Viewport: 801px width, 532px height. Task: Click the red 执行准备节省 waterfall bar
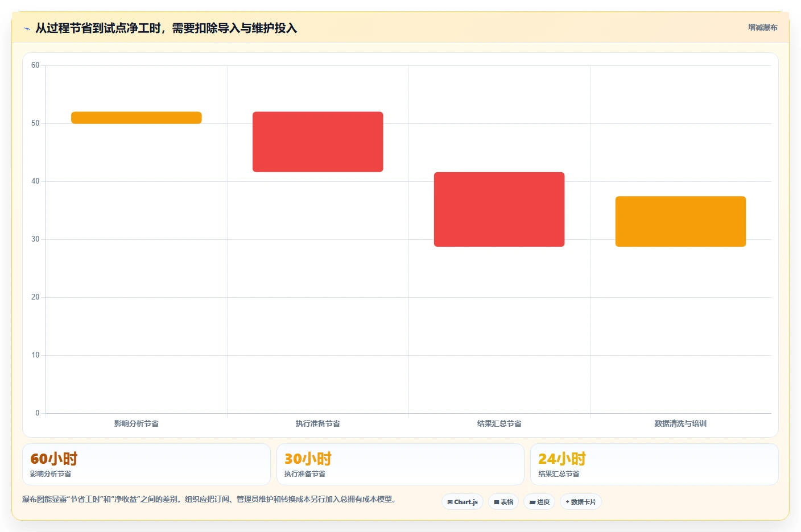(x=318, y=142)
